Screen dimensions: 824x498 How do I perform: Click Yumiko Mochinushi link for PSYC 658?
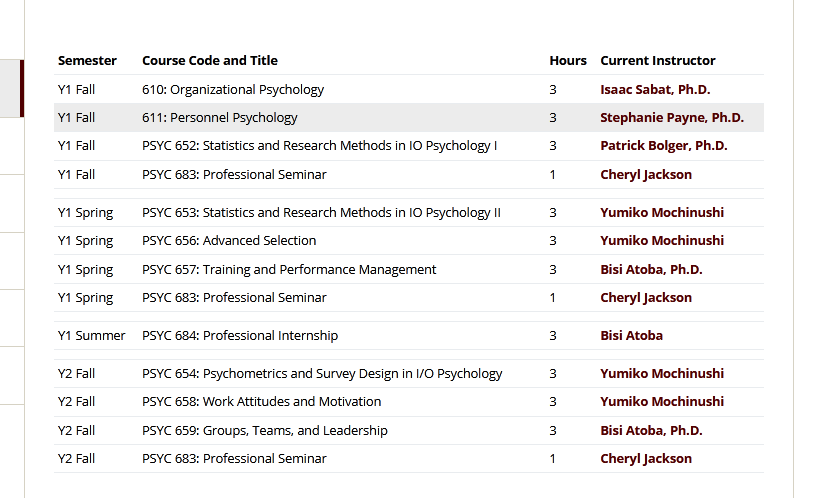(x=662, y=401)
